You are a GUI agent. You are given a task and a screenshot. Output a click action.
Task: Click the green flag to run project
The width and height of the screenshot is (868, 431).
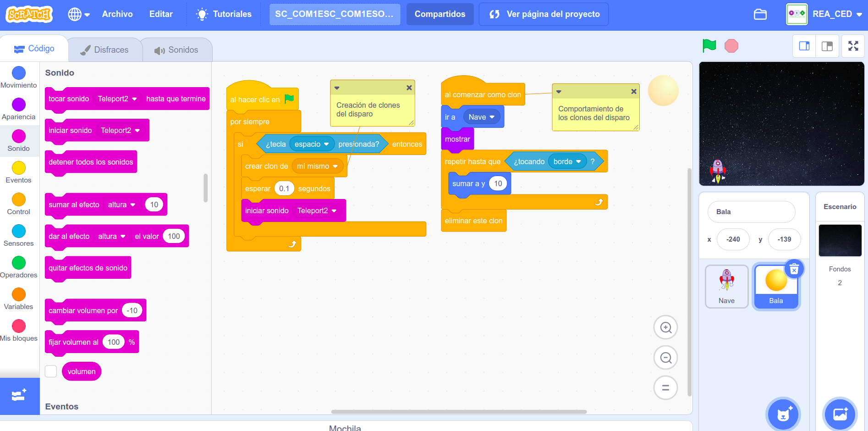click(x=709, y=46)
